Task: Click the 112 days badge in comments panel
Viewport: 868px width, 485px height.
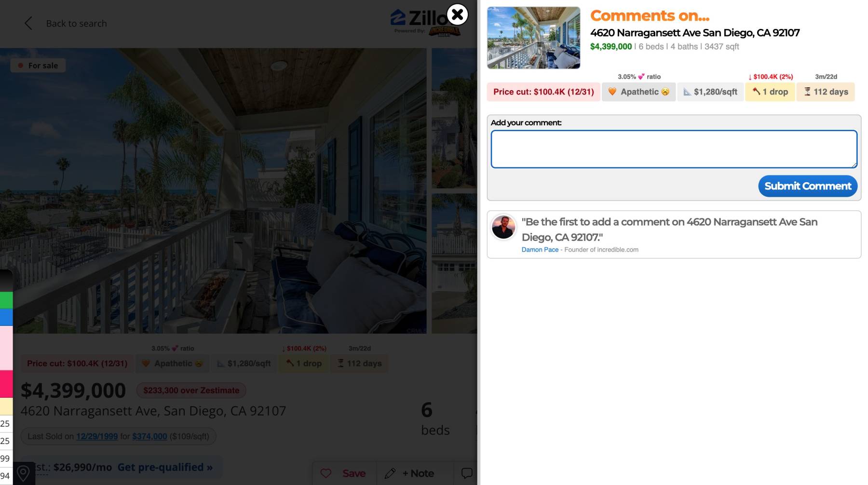Action: (826, 92)
